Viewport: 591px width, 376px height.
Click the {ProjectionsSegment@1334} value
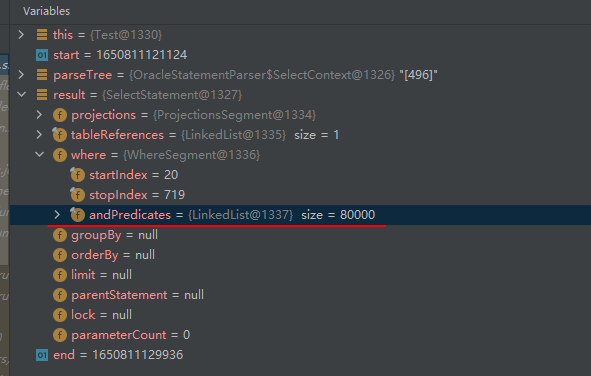234,115
